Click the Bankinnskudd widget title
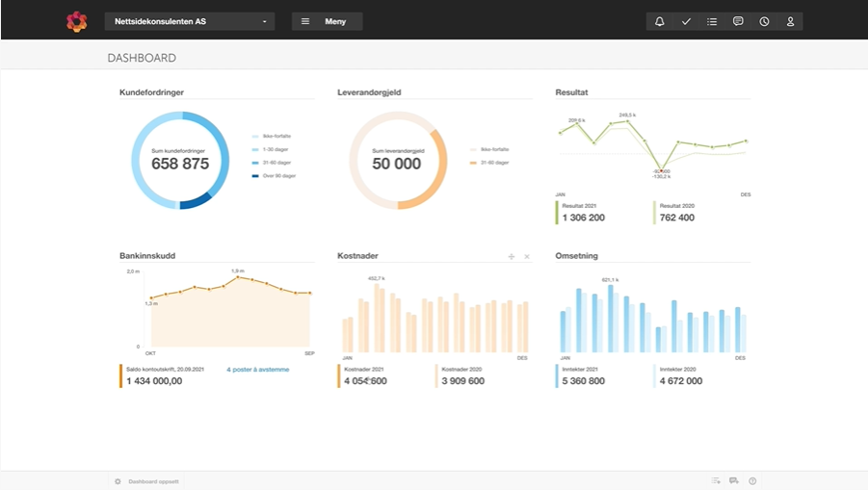 pos(147,255)
